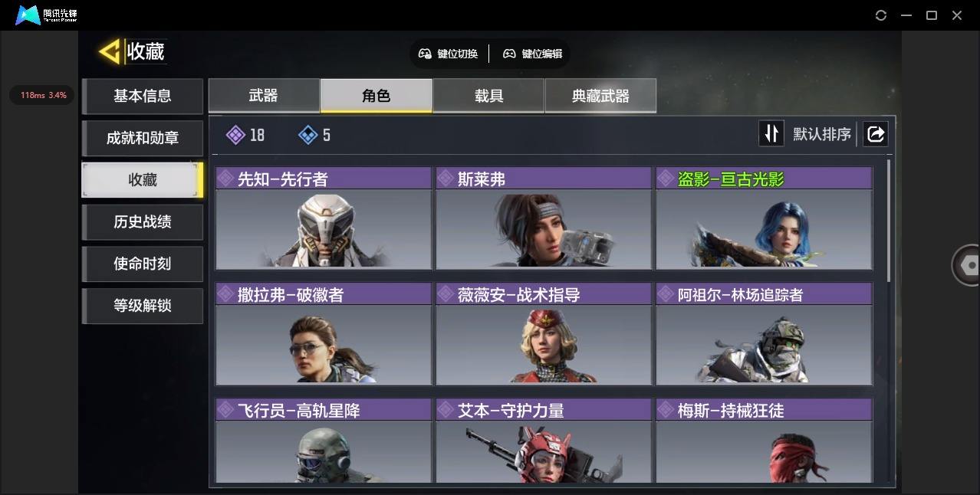
Task: Toggle the sort order arrows icon
Action: click(x=771, y=134)
